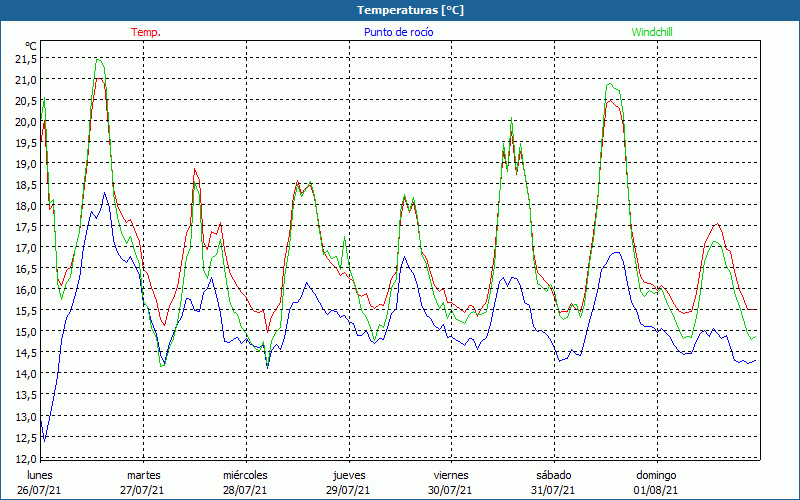Click the '31/07/21' date label
Screen dimensions: 800x500
point(553,490)
